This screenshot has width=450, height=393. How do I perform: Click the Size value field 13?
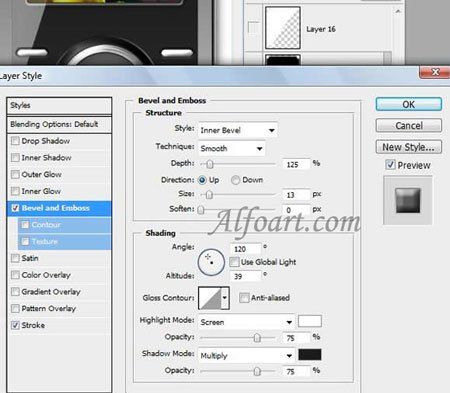296,195
